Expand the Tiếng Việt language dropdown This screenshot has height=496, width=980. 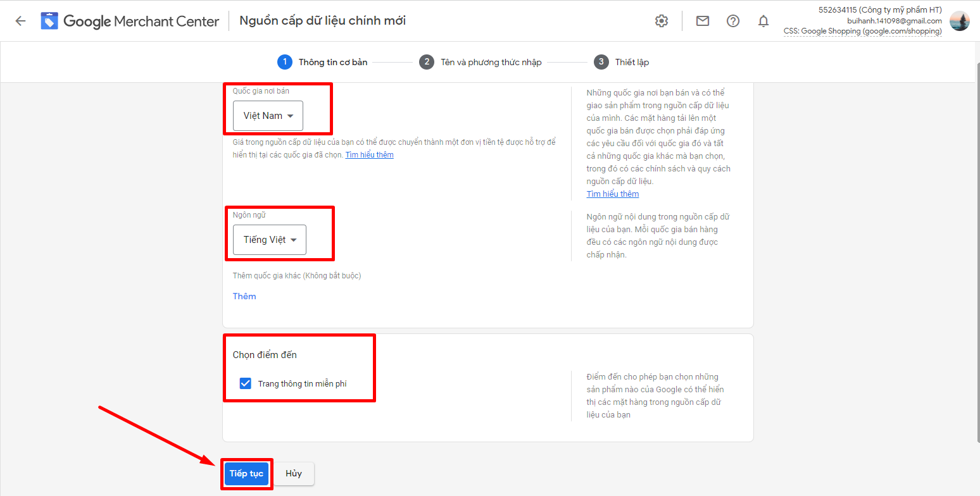(270, 240)
